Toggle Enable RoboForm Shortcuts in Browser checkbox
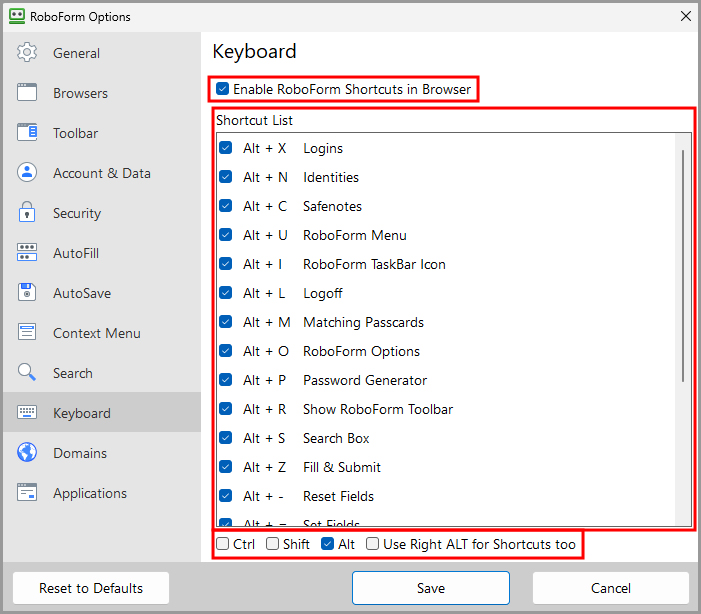Viewport: 701px width, 614px height. (x=222, y=89)
